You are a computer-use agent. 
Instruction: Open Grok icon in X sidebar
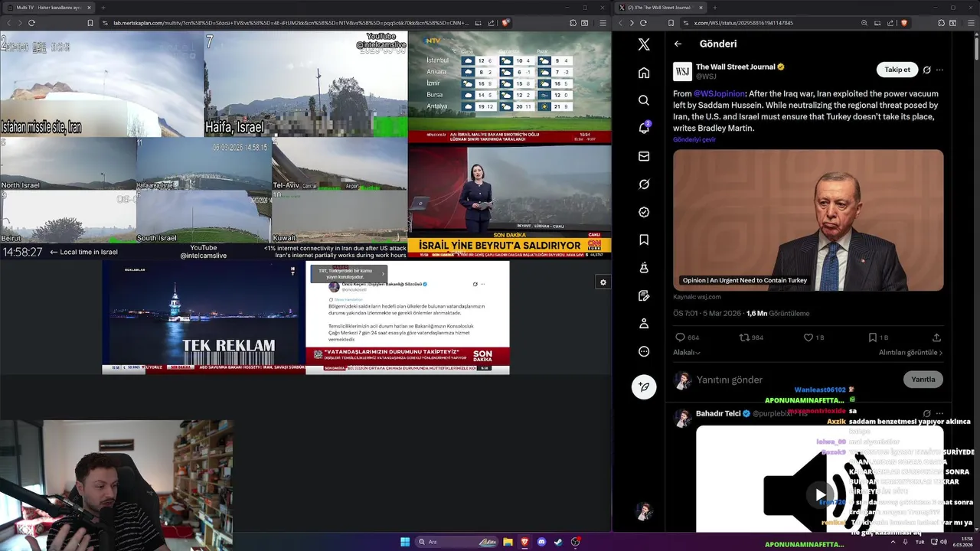click(x=644, y=184)
